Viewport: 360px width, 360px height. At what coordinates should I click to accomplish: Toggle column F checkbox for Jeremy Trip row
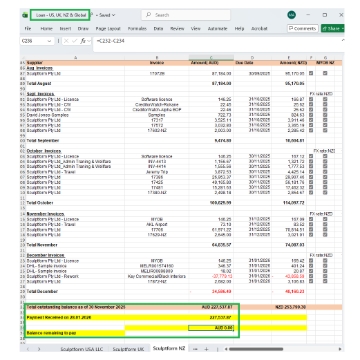click(x=311, y=172)
